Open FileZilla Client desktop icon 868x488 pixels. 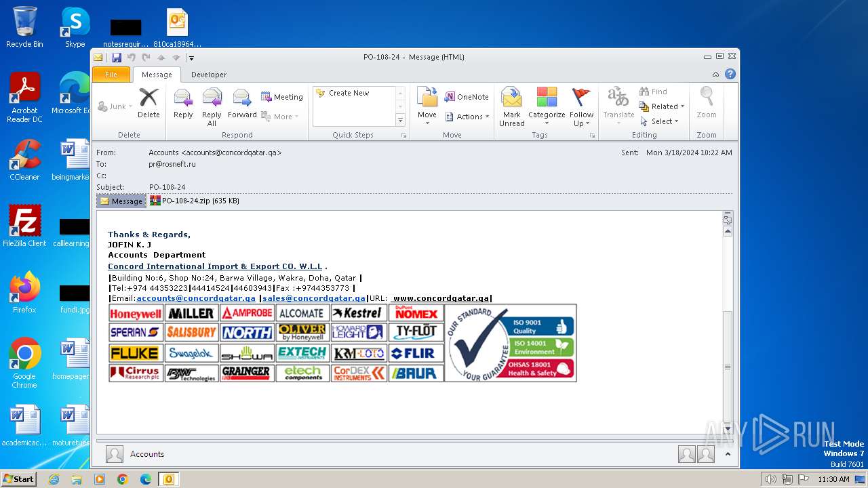click(24, 226)
